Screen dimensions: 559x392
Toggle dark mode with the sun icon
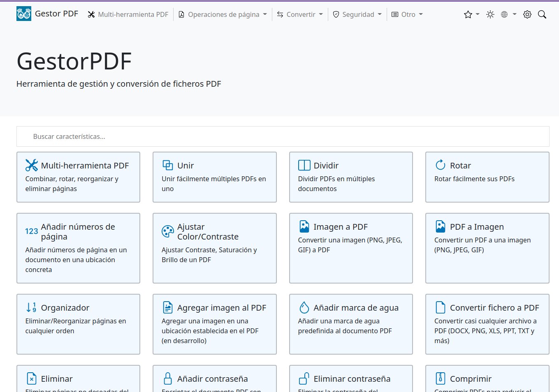(x=490, y=14)
